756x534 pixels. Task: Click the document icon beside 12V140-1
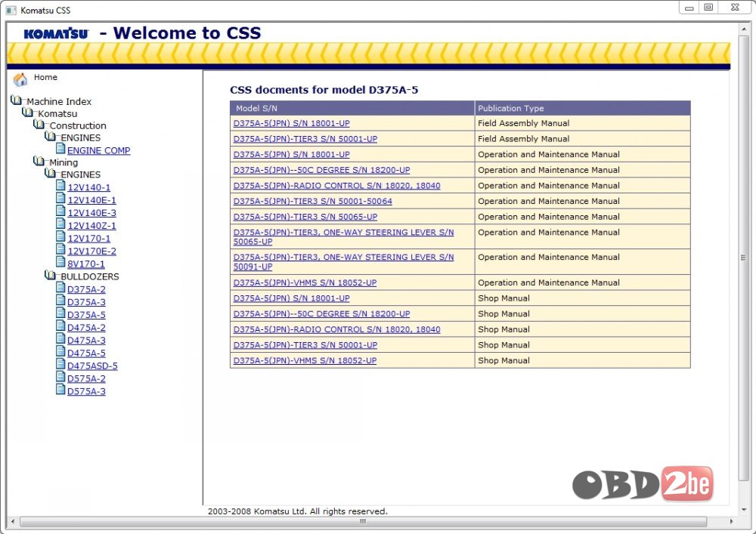point(60,185)
